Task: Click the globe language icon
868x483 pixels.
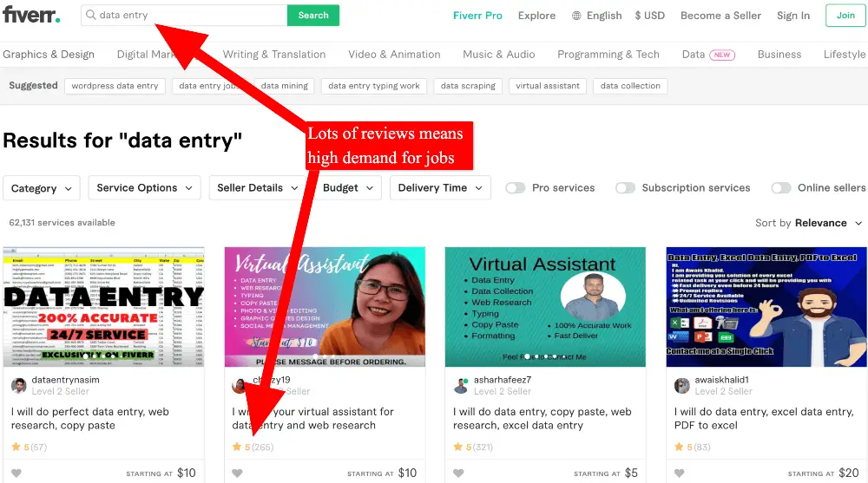Action: click(x=576, y=16)
